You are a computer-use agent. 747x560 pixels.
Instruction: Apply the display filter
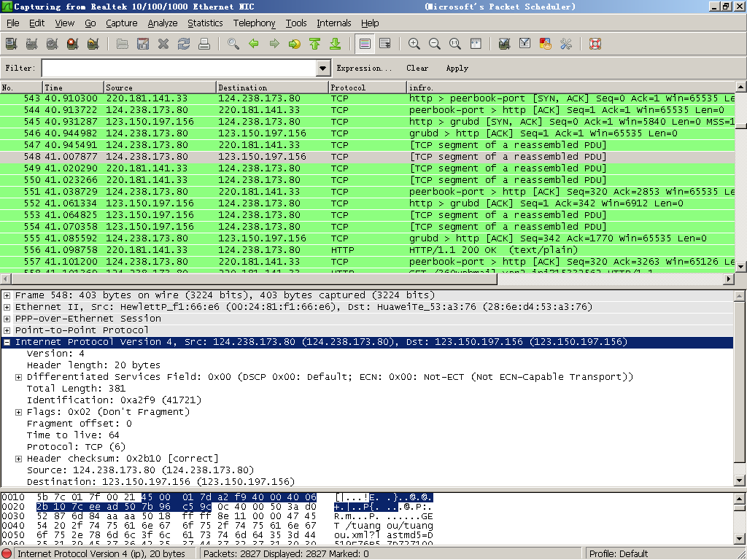click(x=457, y=68)
